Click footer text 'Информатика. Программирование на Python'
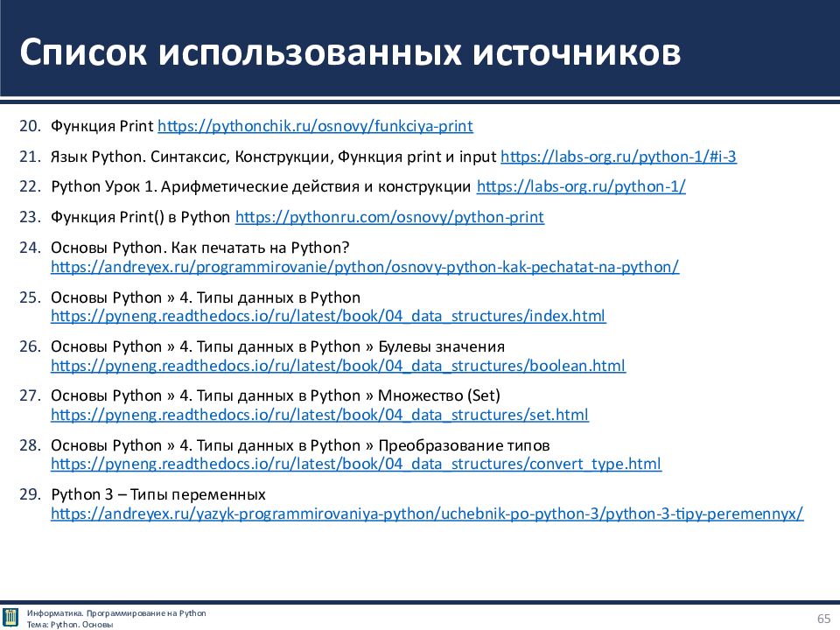The image size is (840, 630). pyautogui.click(x=116, y=612)
